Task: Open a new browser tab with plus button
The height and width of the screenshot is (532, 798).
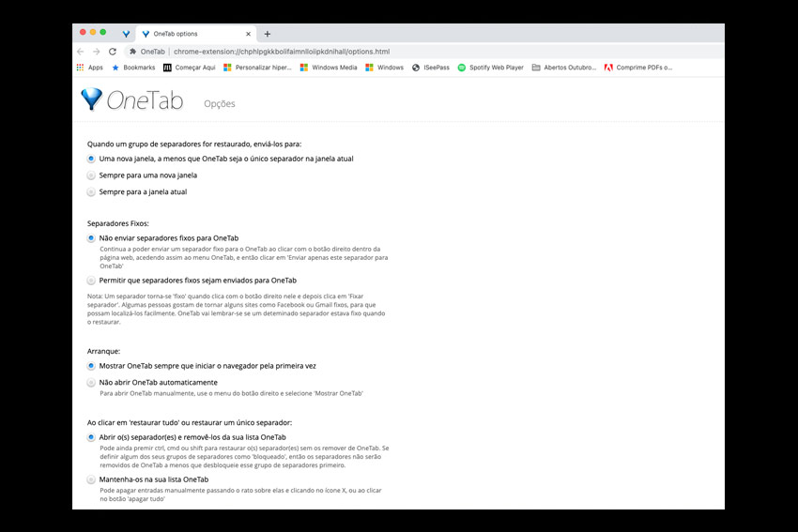Action: [268, 34]
